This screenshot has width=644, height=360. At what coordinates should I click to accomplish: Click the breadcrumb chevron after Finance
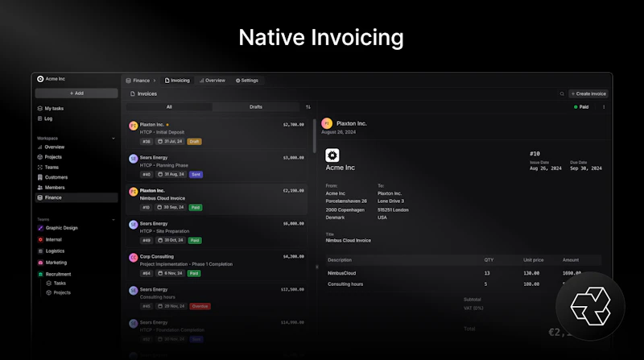tap(155, 81)
